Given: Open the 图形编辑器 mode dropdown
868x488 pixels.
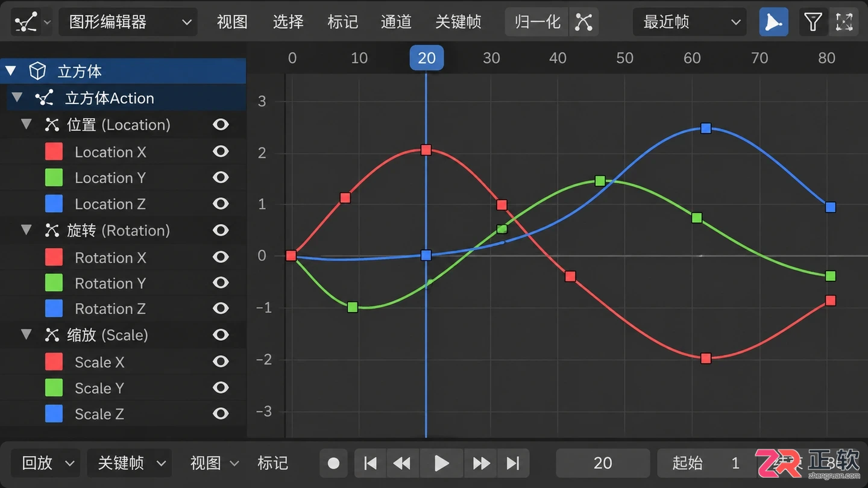Looking at the screenshot, I should pyautogui.click(x=128, y=22).
